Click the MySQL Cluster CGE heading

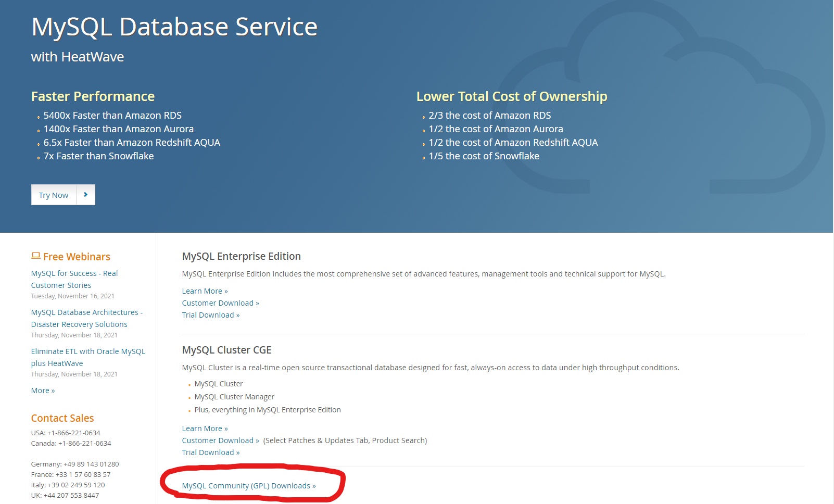pyautogui.click(x=227, y=350)
